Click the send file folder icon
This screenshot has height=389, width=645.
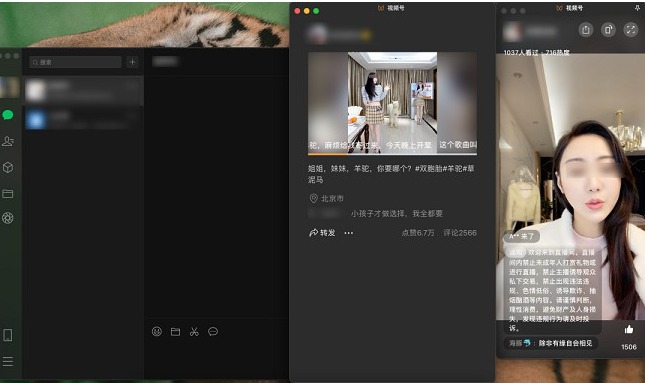(x=176, y=331)
